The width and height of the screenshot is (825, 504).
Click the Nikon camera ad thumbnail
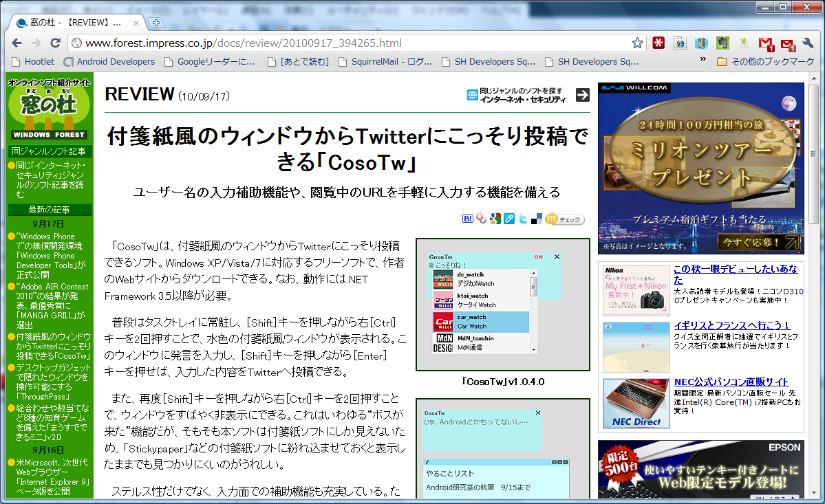(636, 291)
